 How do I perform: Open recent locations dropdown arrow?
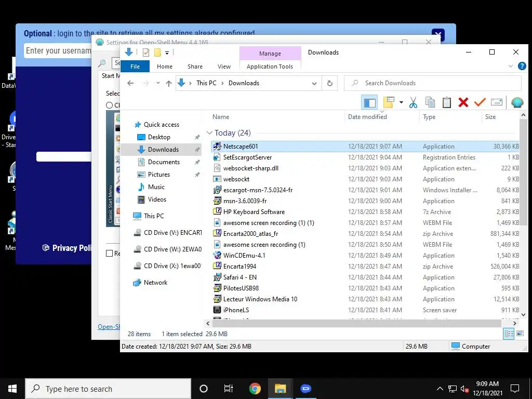click(158, 83)
